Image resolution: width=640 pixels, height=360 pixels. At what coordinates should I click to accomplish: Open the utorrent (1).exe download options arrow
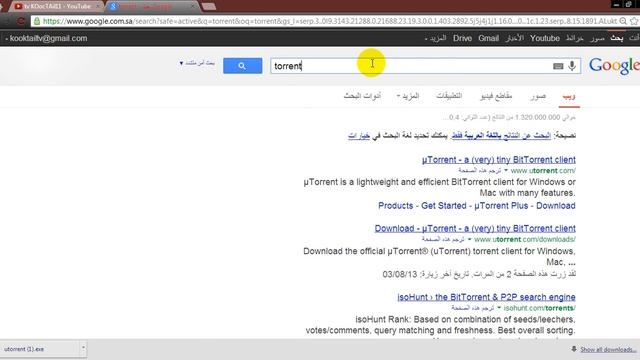(x=83, y=349)
